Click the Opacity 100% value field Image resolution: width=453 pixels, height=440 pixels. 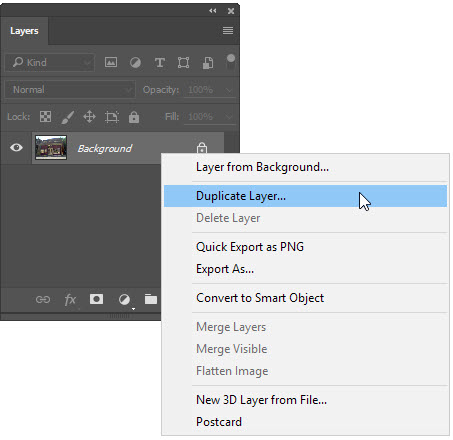pos(200,90)
